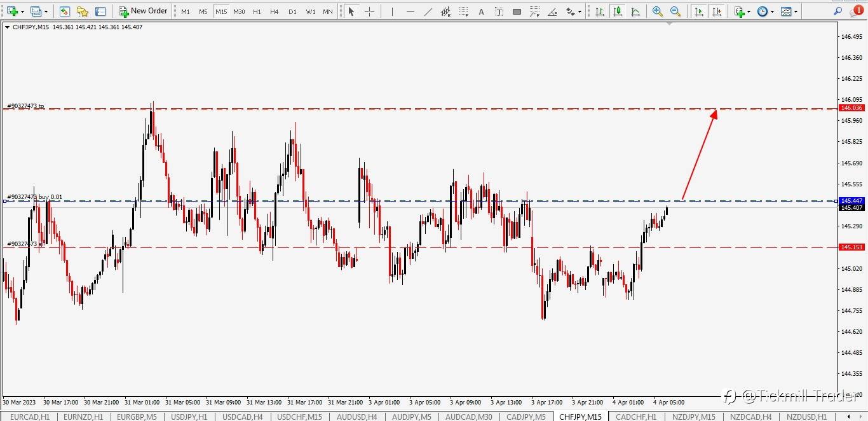Open the AUDUSD,H4 chart tab
Viewport: 868px width, 421px height.
click(x=356, y=417)
